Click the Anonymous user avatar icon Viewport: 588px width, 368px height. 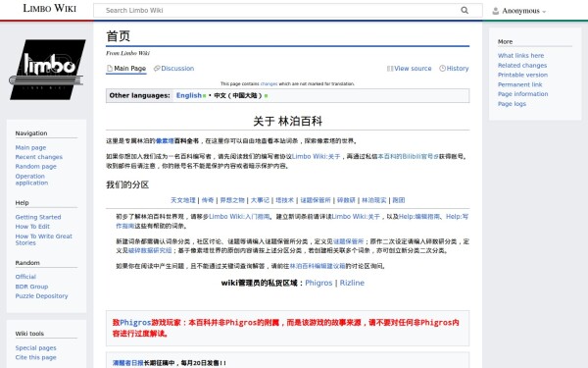495,11
